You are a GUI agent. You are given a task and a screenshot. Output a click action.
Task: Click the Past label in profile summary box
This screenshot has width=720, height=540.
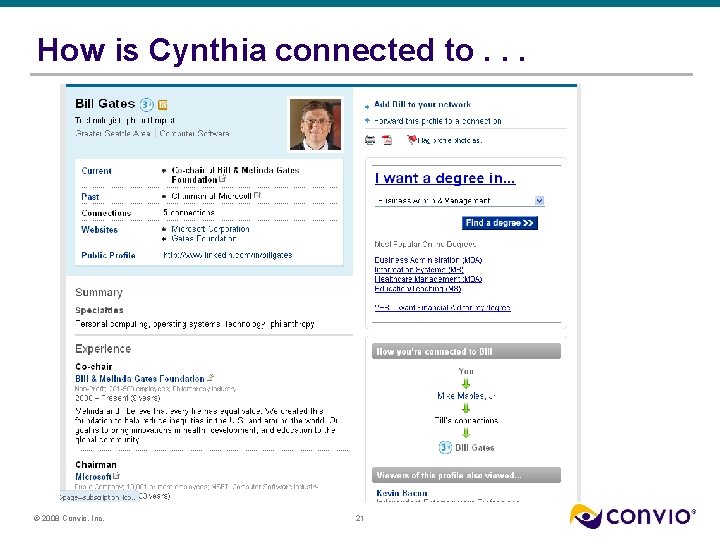[x=90, y=197]
